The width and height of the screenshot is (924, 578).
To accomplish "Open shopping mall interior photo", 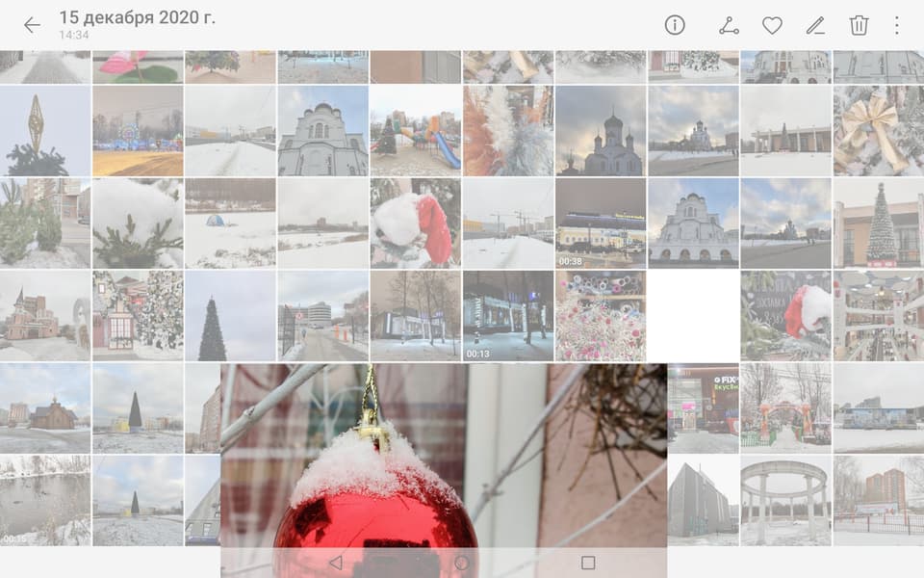I will 879,316.
